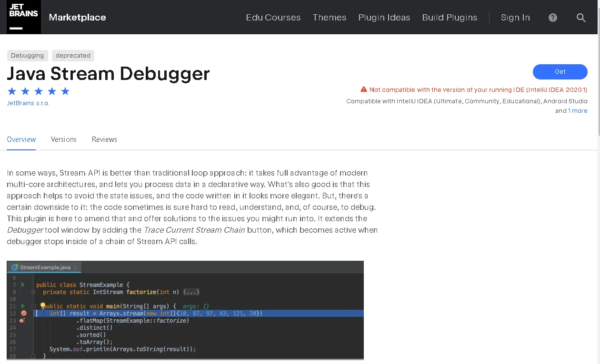This screenshot has height=364, width=600.
Task: Go to Build Plugins
Action: coord(450,18)
